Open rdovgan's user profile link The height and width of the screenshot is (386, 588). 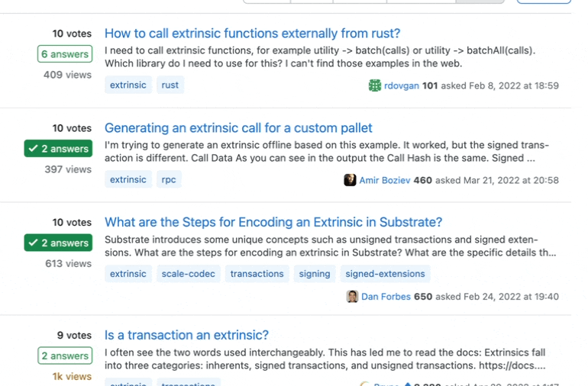point(402,85)
